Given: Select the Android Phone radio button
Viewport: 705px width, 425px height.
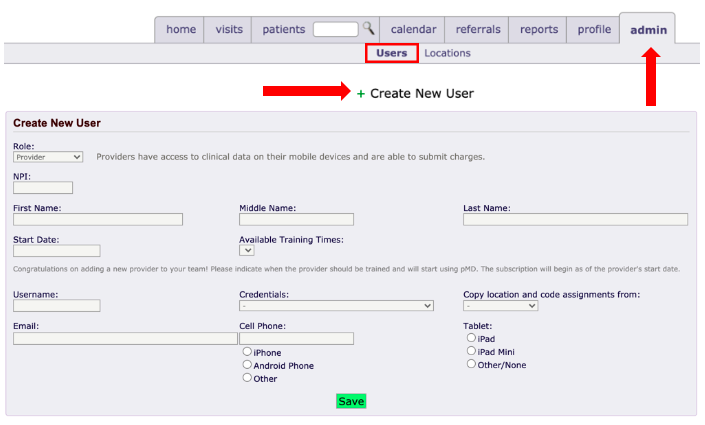Looking at the screenshot, I should [x=247, y=365].
